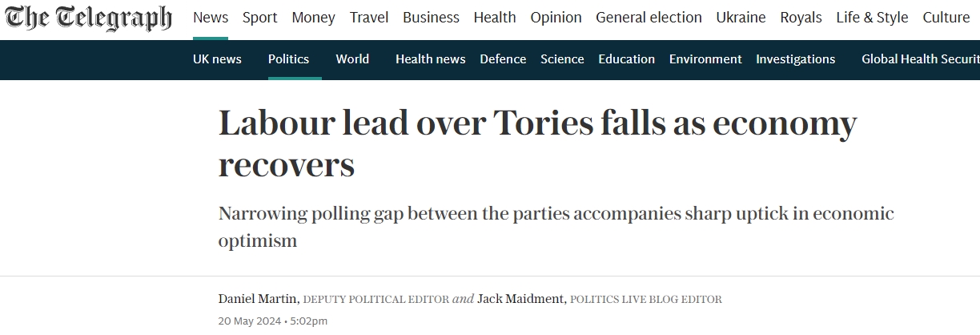Click the Labour lead article headline
Viewport: 980px width, 335px height.
537,144
